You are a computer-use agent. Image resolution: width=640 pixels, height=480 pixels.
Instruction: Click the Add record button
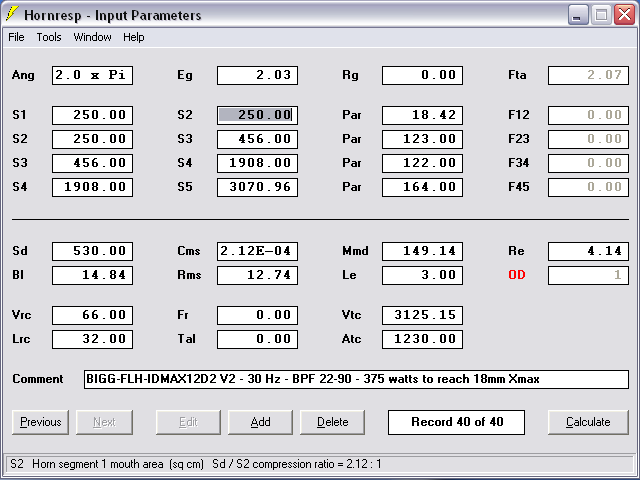click(260, 422)
